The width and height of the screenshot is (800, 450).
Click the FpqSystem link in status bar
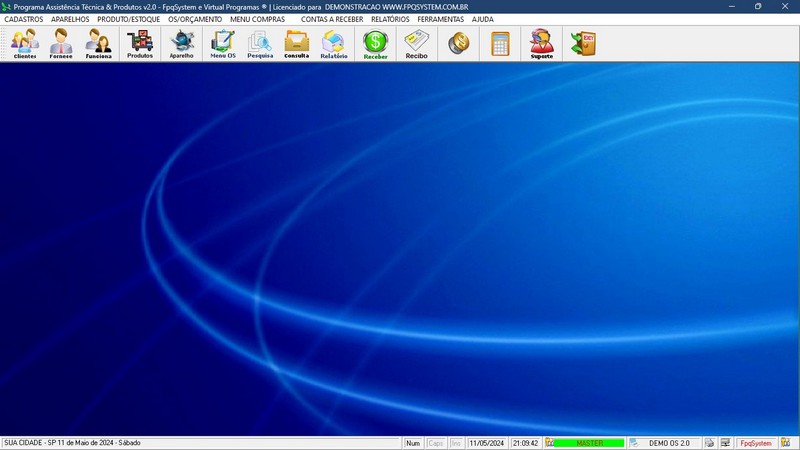[x=756, y=443]
